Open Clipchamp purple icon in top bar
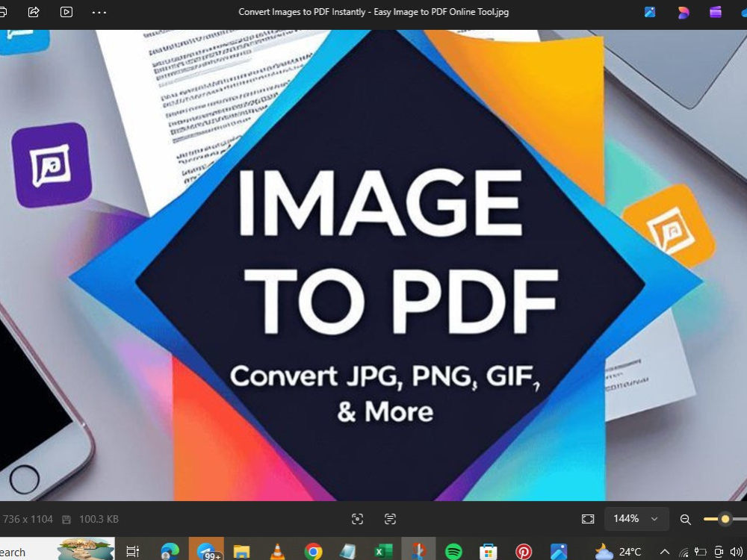 [x=716, y=12]
